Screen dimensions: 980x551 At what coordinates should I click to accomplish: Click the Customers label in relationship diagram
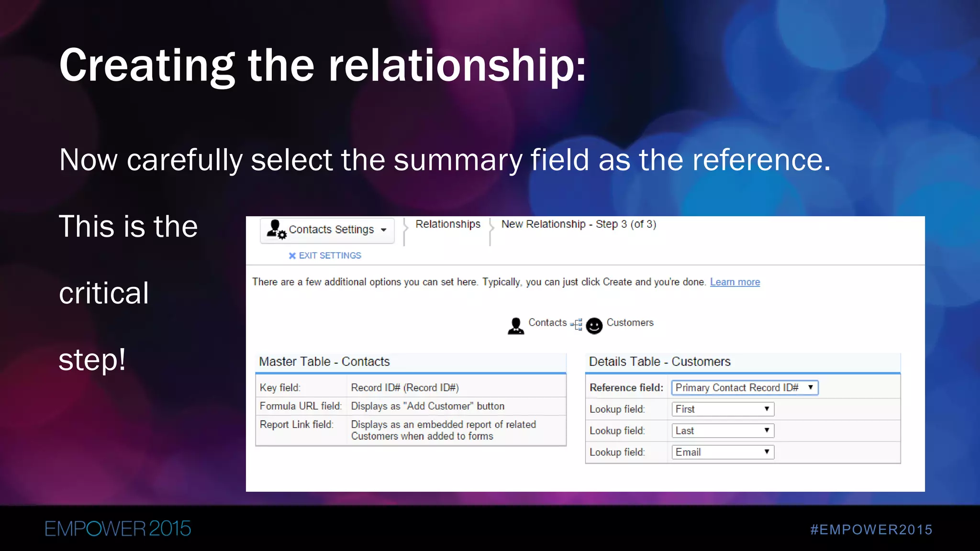[630, 323]
